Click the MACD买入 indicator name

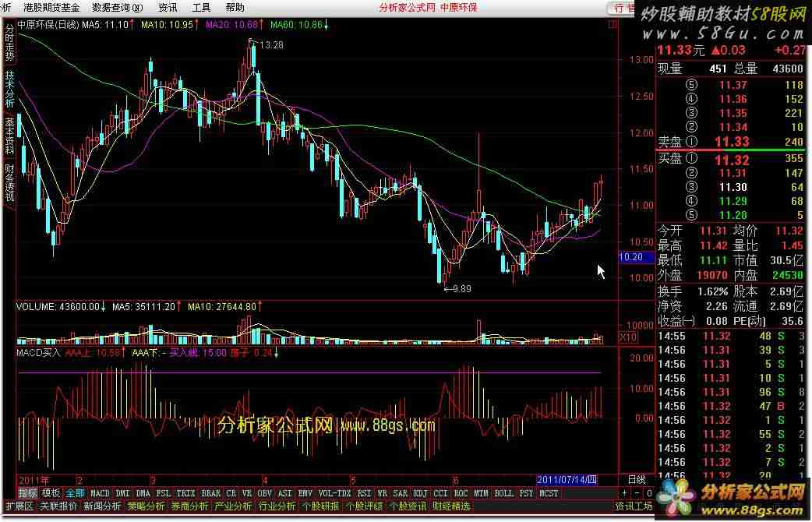point(38,353)
